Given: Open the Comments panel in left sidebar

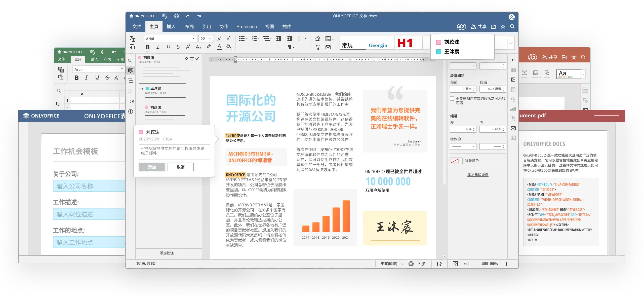Looking at the screenshot, I should click(x=131, y=71).
